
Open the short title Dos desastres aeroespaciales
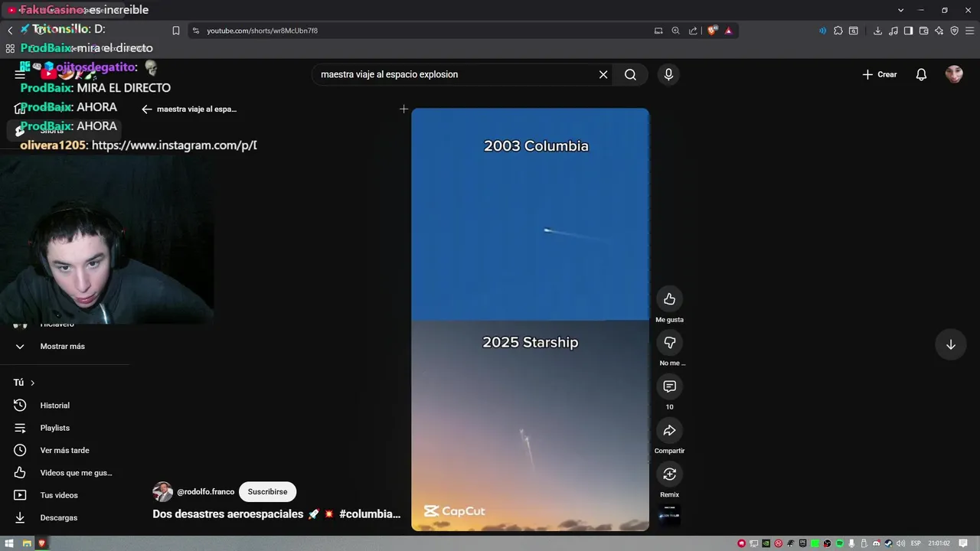pos(276,514)
